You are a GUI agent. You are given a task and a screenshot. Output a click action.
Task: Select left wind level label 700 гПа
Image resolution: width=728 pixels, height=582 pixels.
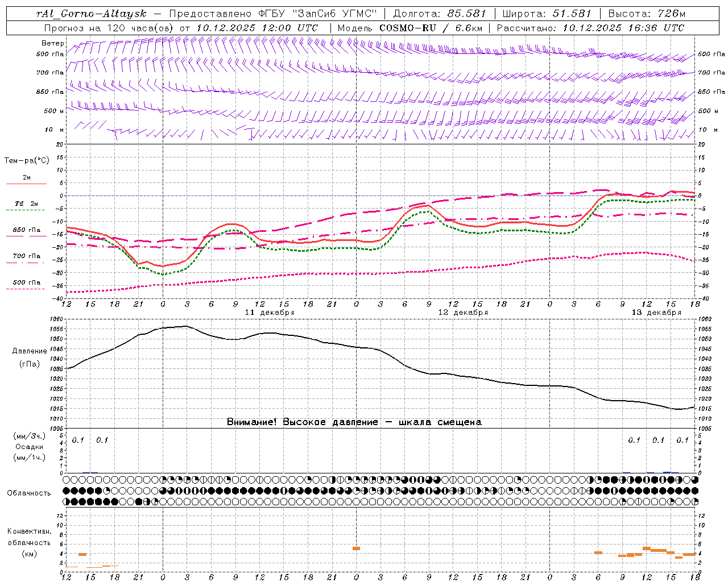click(x=50, y=73)
